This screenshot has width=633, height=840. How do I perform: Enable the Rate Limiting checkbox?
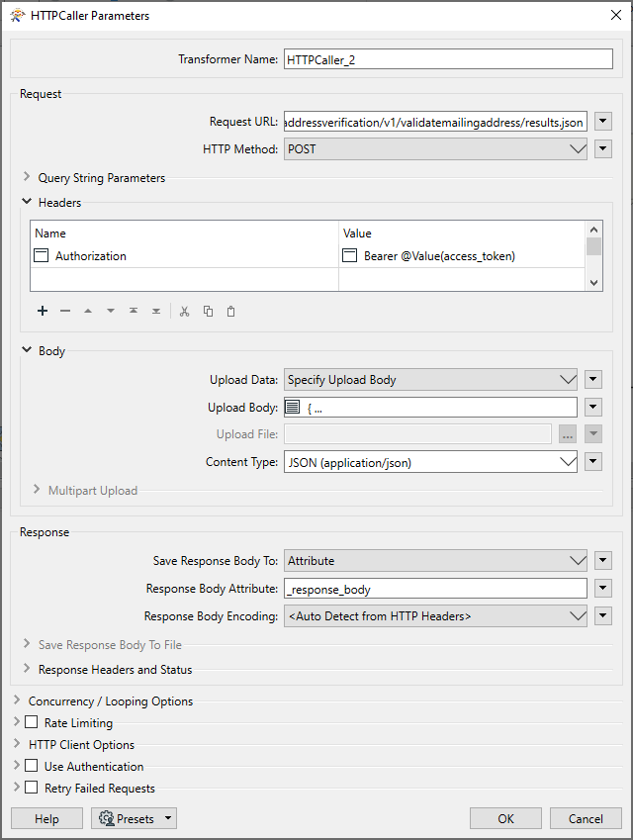point(32,723)
